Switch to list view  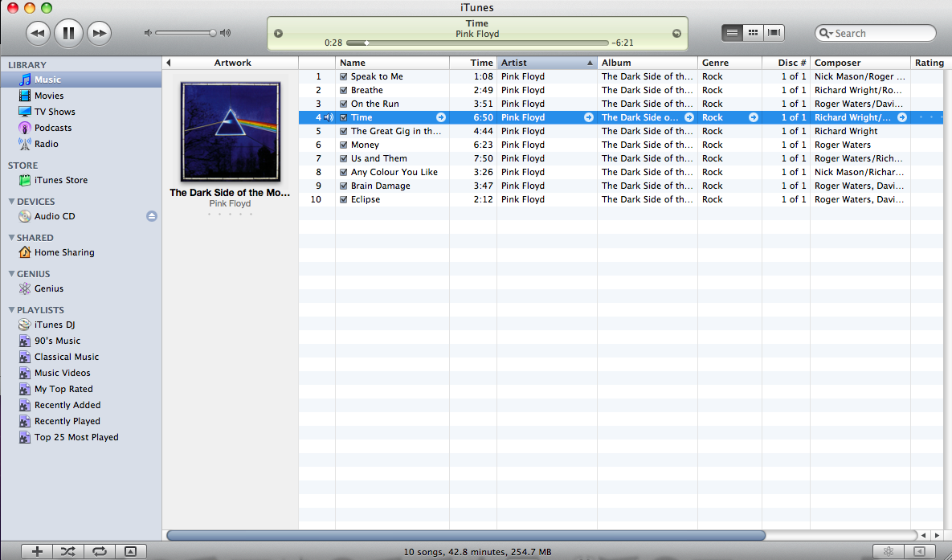click(732, 33)
